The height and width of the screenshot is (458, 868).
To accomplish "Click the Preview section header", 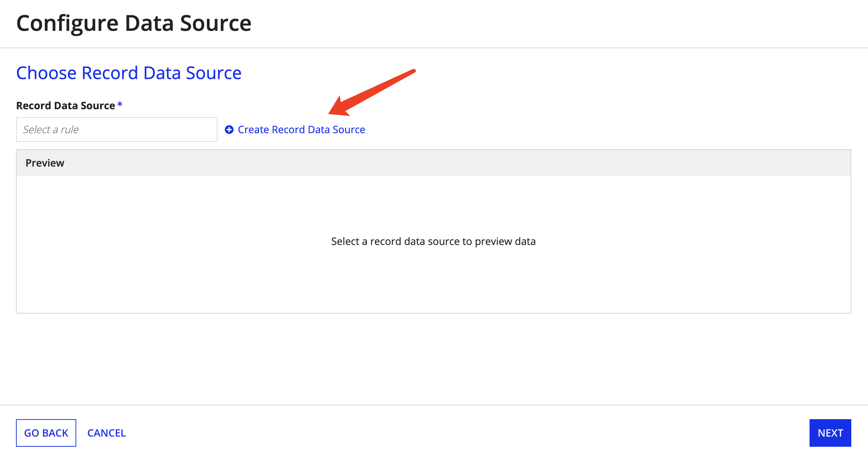I will pos(434,163).
